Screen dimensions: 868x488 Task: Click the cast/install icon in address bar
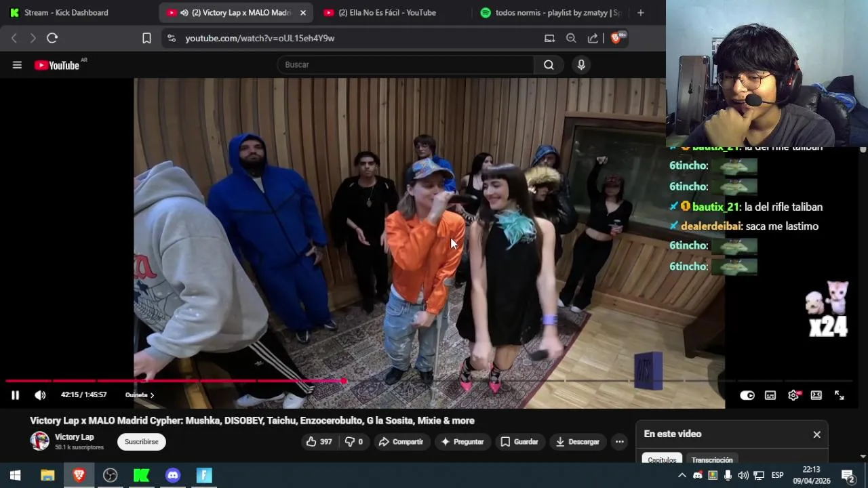[x=549, y=39]
